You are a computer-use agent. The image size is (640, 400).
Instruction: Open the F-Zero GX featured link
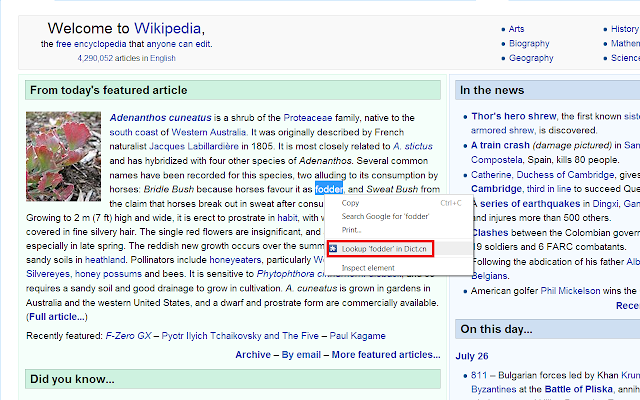pos(129,336)
